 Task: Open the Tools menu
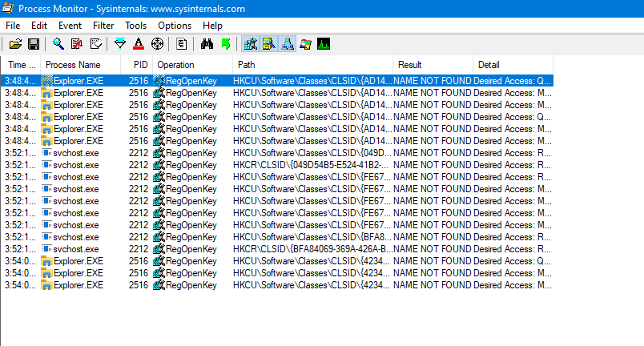[135, 25]
